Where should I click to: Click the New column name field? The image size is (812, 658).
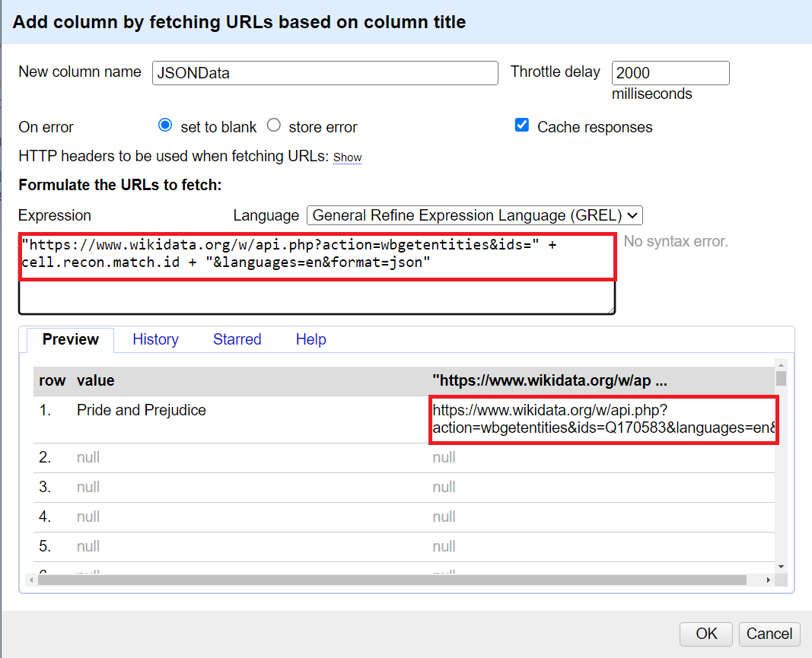tap(325, 73)
